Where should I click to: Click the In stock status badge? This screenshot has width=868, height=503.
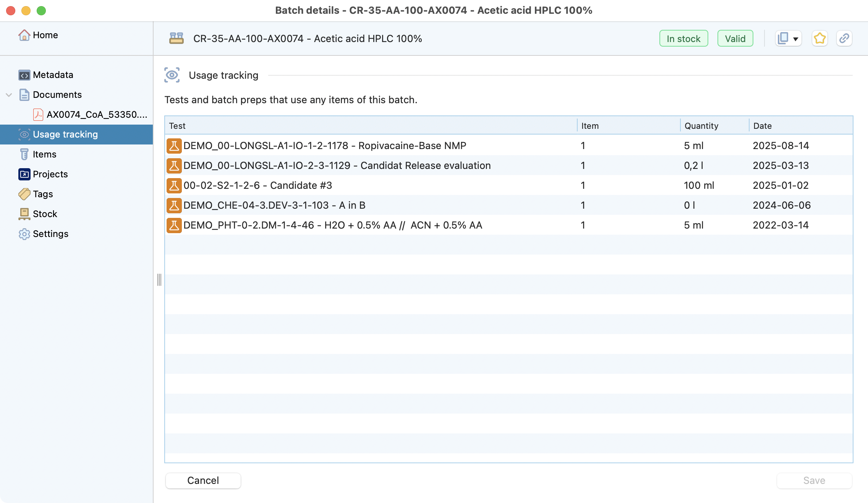[683, 39]
